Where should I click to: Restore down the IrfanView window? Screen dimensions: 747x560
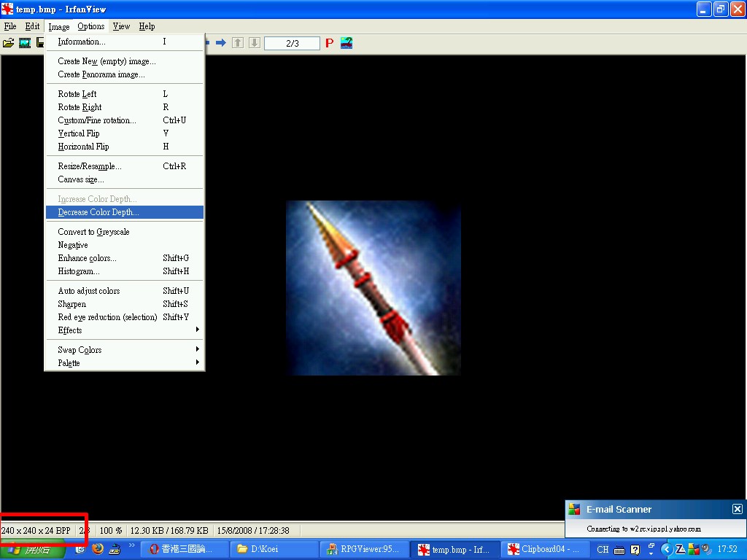(721, 9)
